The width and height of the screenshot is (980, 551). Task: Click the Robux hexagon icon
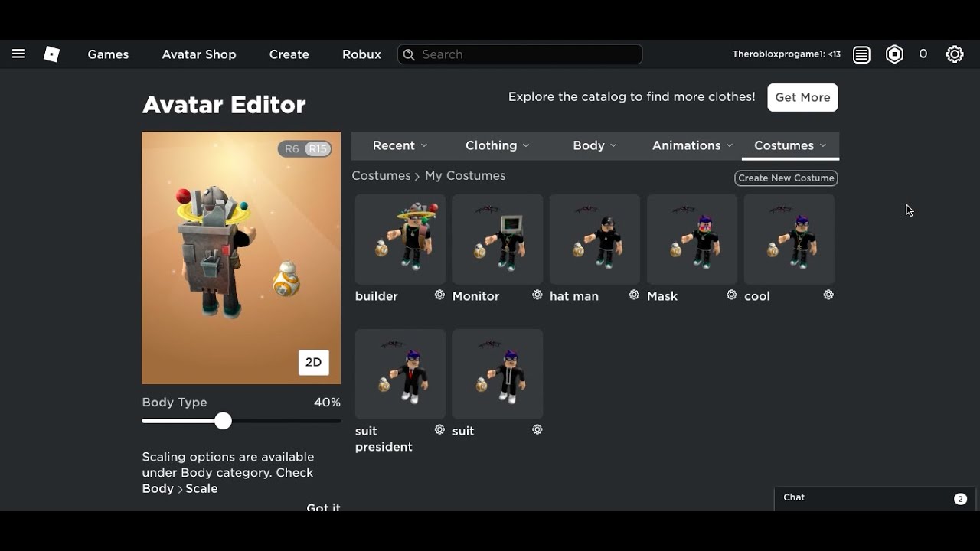tap(894, 54)
